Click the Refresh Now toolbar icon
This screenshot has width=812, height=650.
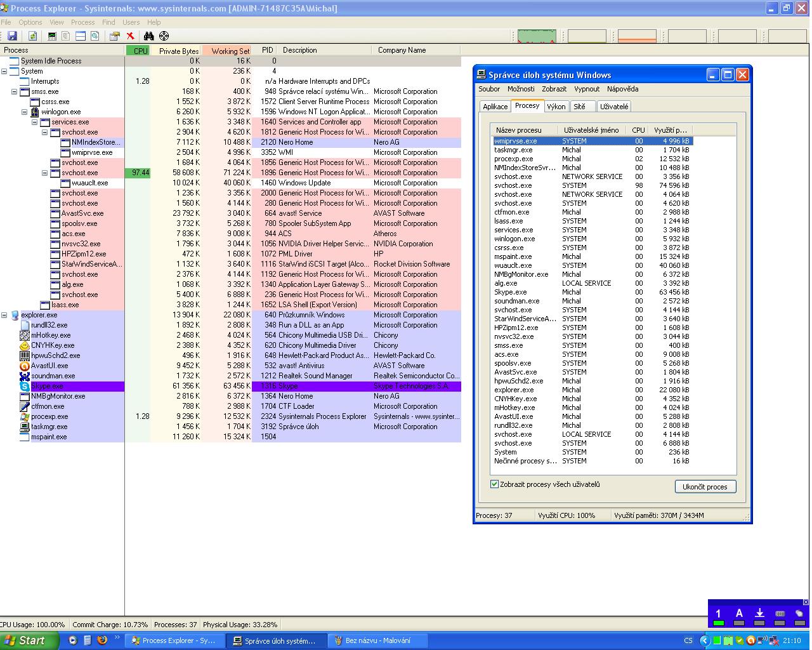point(32,36)
